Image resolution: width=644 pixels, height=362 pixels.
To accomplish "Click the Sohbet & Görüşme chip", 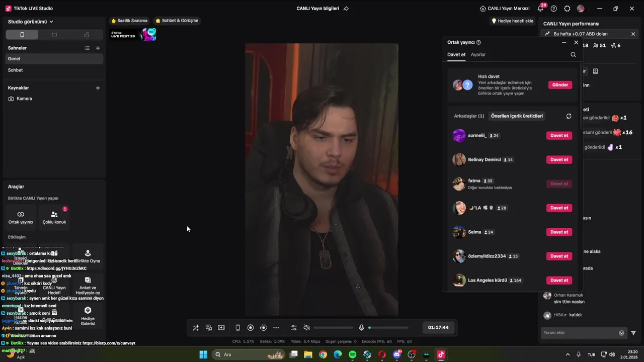I will (x=177, y=21).
